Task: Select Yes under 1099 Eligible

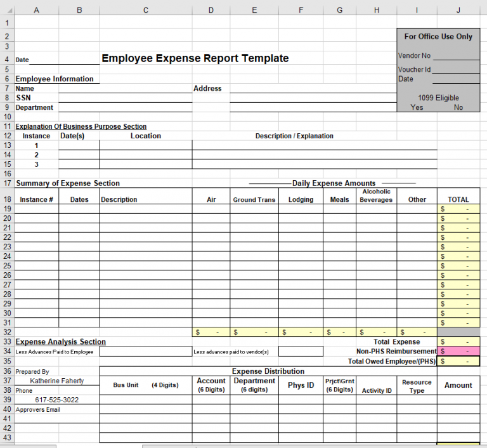Action: coord(417,107)
